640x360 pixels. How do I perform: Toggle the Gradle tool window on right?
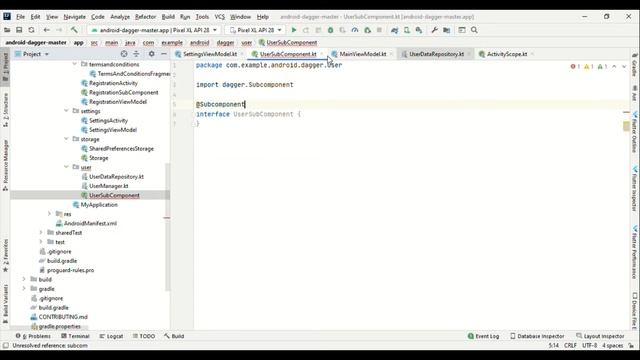click(x=634, y=64)
